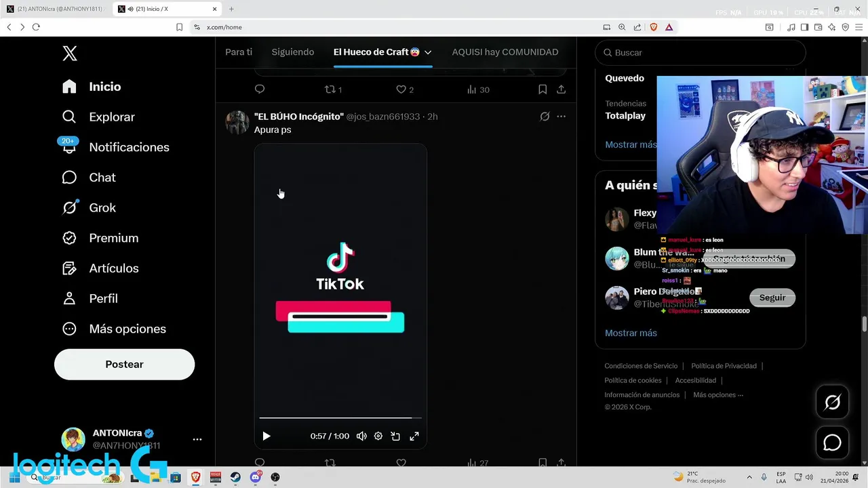
Task: Open Condiciones de Servicio link
Action: [x=641, y=366]
